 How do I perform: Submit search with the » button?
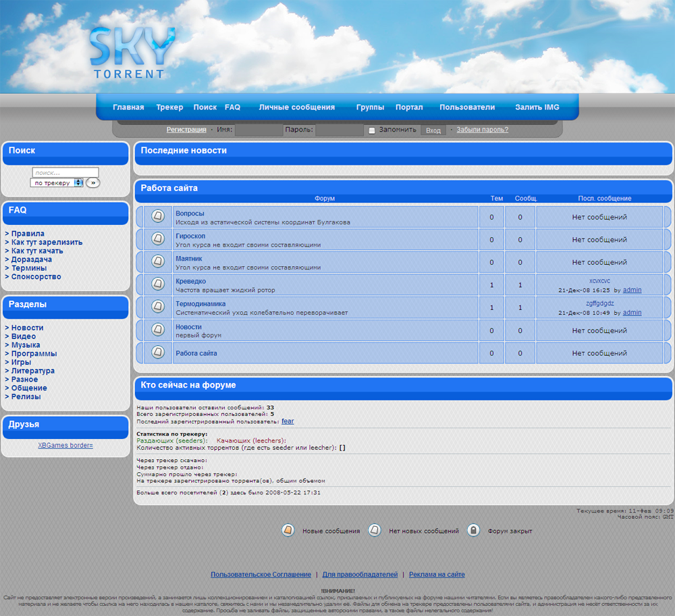[x=92, y=182]
